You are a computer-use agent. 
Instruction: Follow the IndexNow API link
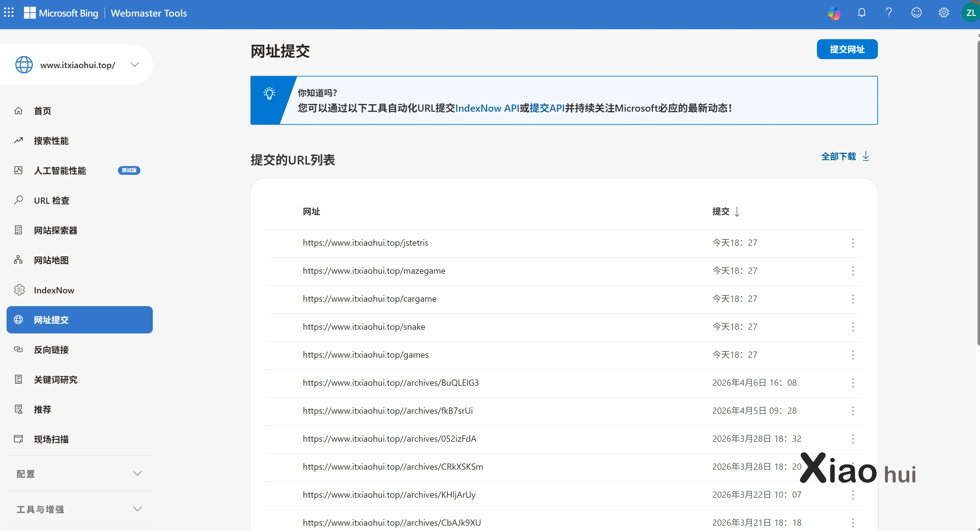click(487, 108)
